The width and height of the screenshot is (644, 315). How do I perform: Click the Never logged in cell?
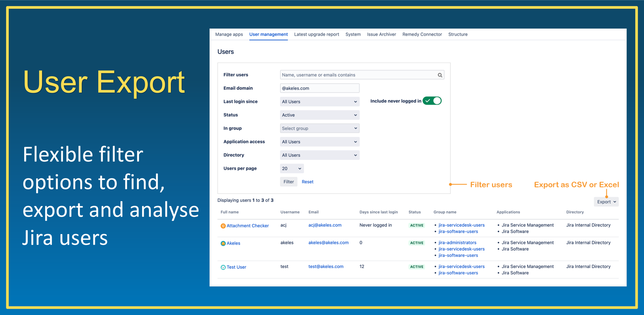tap(376, 225)
